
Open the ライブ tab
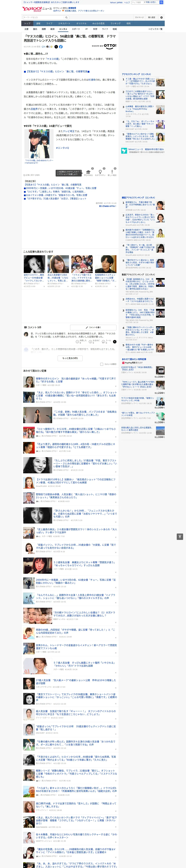(x=49, y=24)
